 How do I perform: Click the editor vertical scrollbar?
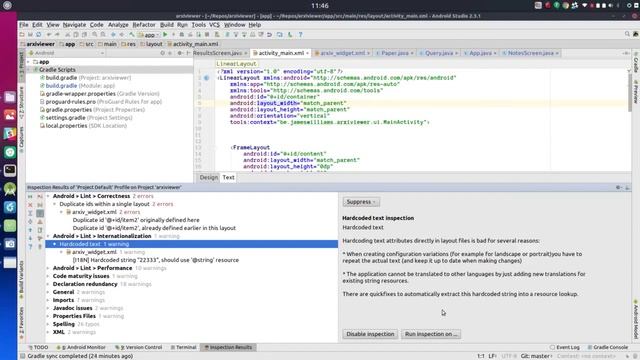coord(630,92)
